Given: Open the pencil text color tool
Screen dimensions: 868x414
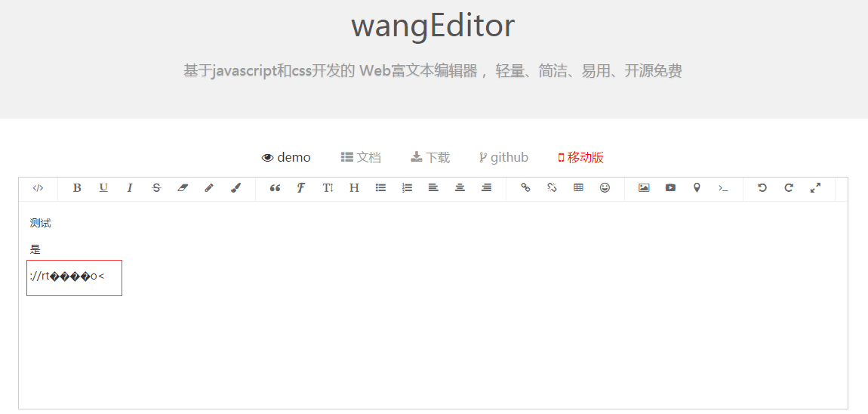Looking at the screenshot, I should point(208,188).
